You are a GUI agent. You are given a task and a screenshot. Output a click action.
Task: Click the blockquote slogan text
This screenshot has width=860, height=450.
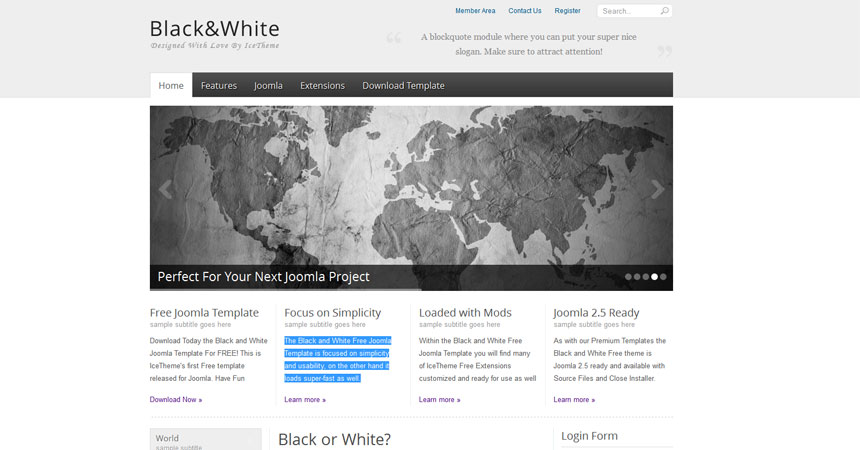point(529,44)
